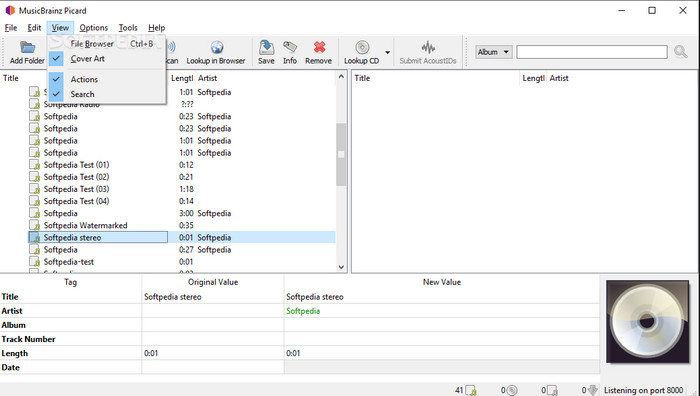This screenshot has width=700, height=396.
Task: Select the Softpedia row with length 3:00
Action: pos(182,213)
